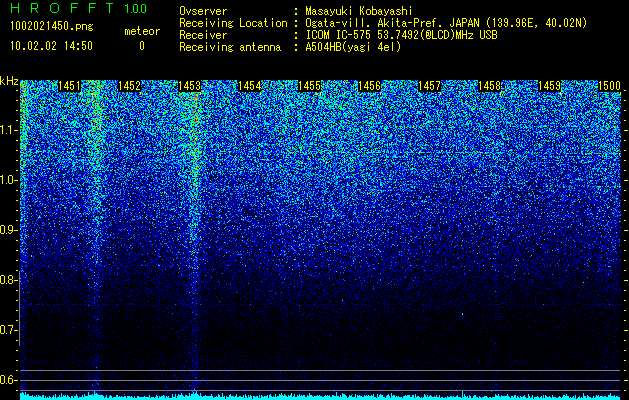Click the 1457 time marker

click(x=430, y=86)
